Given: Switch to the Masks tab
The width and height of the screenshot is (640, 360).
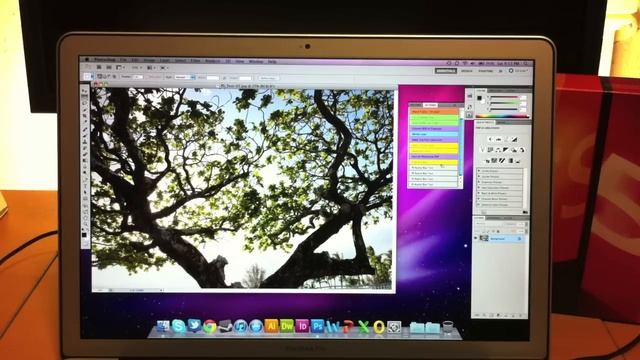Looking at the screenshot, I should click(503, 122).
